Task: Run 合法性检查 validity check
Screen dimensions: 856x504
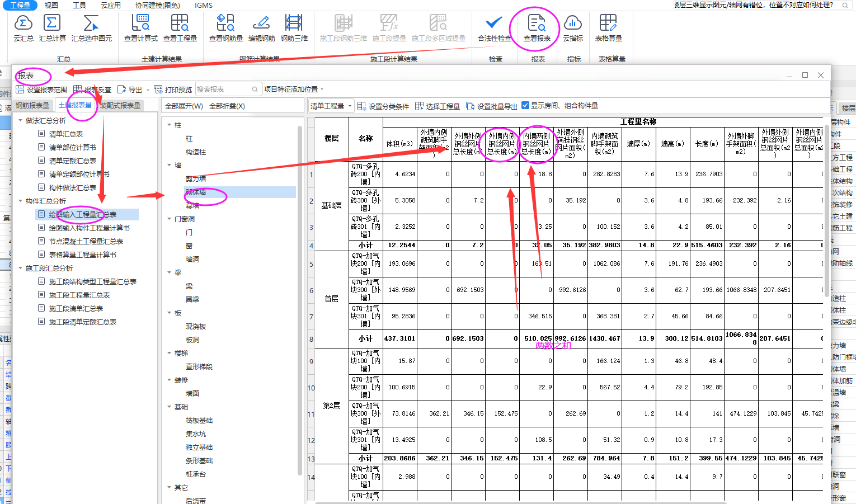Action: tap(494, 28)
